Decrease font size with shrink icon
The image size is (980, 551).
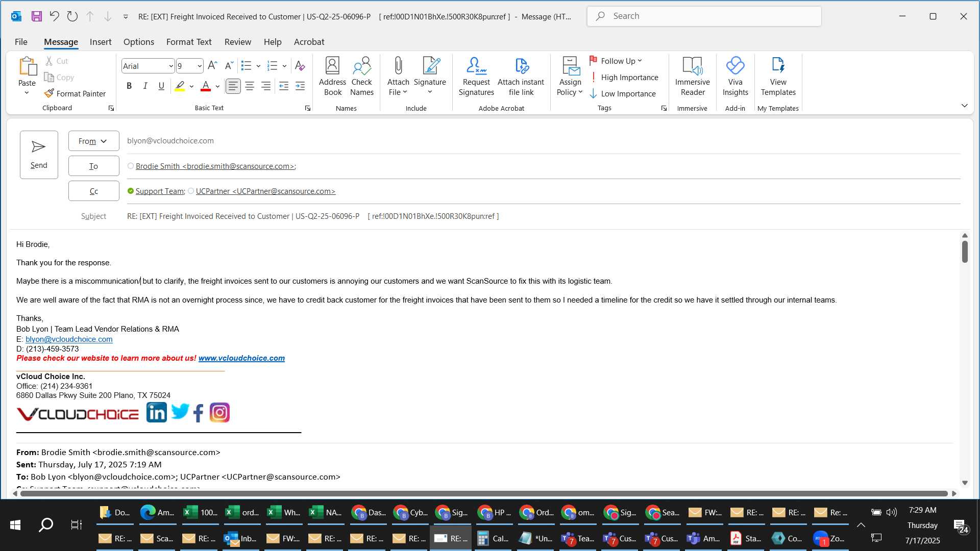click(229, 65)
